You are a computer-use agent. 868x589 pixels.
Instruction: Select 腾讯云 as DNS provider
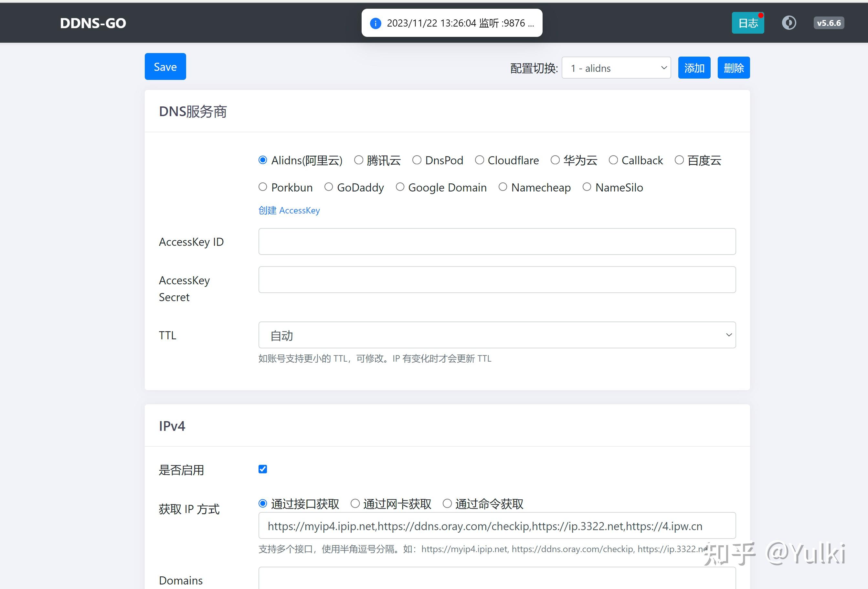[x=359, y=160]
